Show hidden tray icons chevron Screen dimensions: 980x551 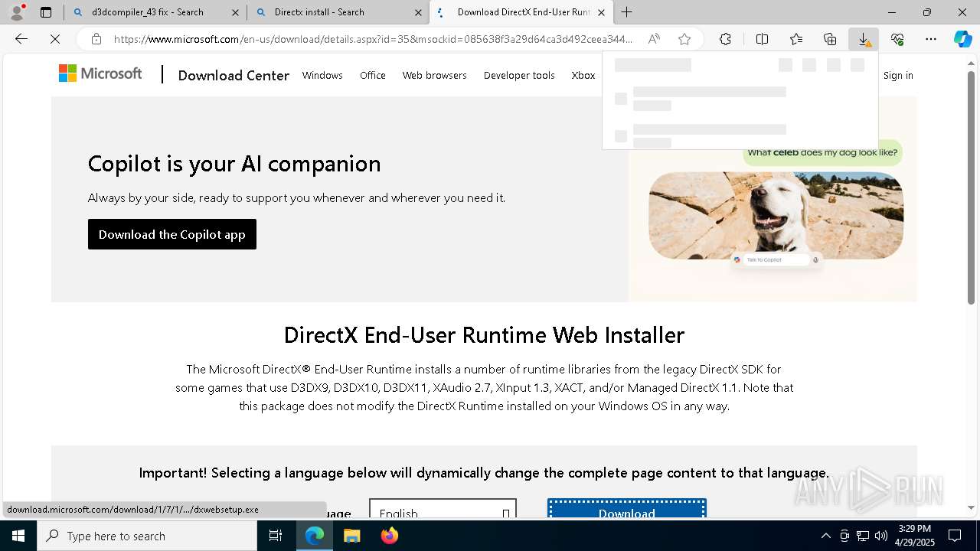click(x=825, y=536)
